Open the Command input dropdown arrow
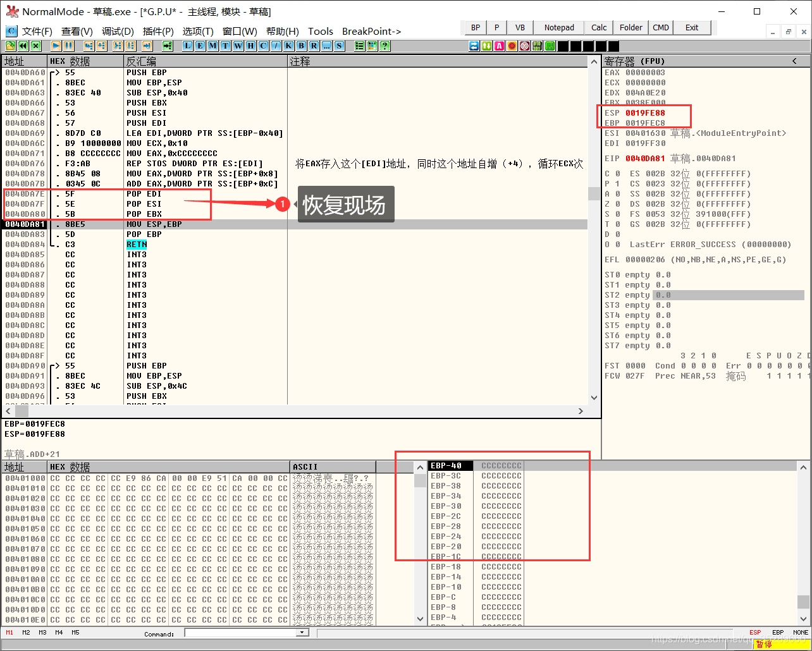 pos(301,633)
